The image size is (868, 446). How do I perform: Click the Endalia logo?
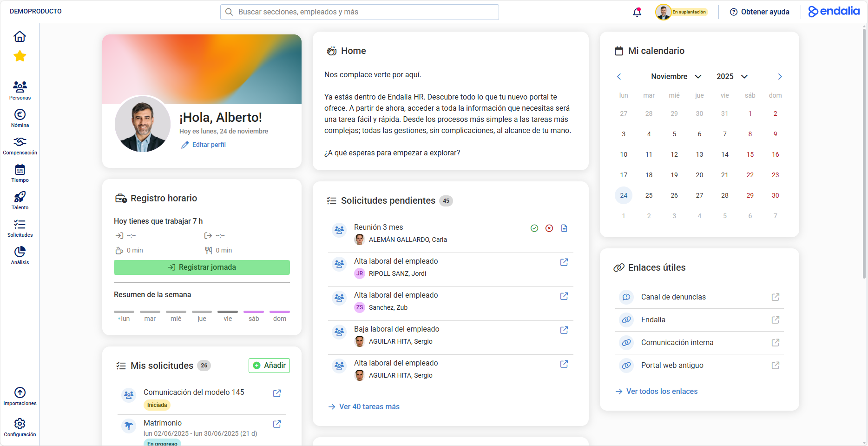(x=834, y=11)
